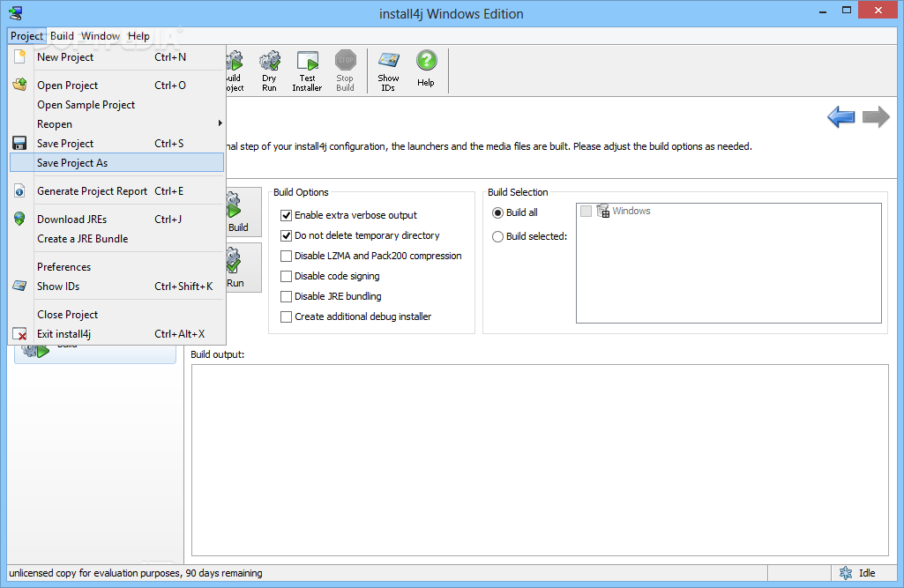The height and width of the screenshot is (588, 904).
Task: Choose Close Project menu entry
Action: pyautogui.click(x=117, y=315)
